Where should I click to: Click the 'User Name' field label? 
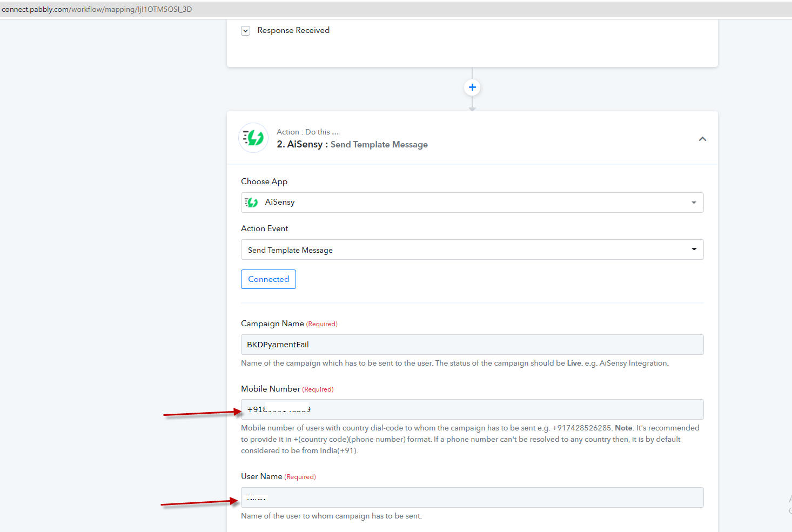(261, 476)
